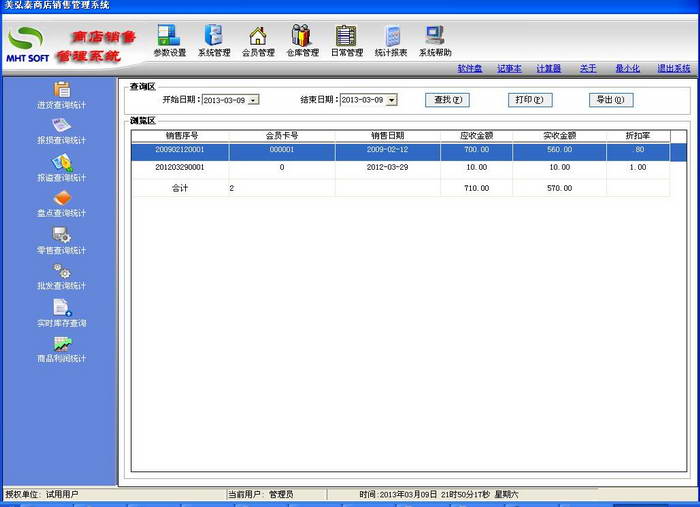Image resolution: width=700 pixels, height=507 pixels.
Task: Sort by 销售日期 column header
Action: tap(388, 136)
